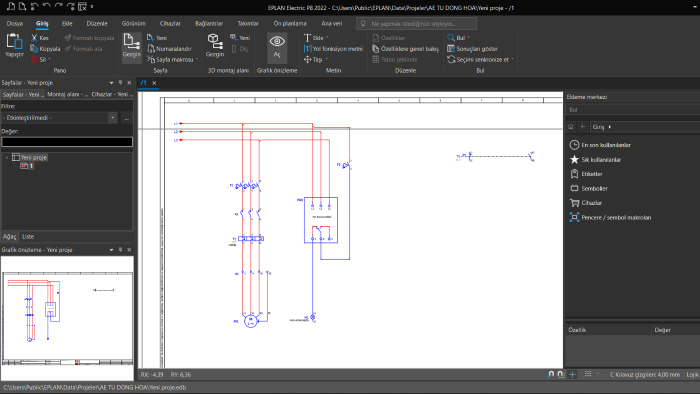Switch to the Ekle ribbon tab
This screenshot has width=700, height=394.
pyautogui.click(x=67, y=23)
